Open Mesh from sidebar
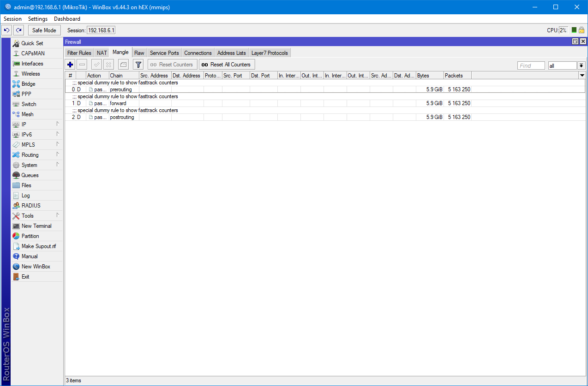 [x=37, y=114]
